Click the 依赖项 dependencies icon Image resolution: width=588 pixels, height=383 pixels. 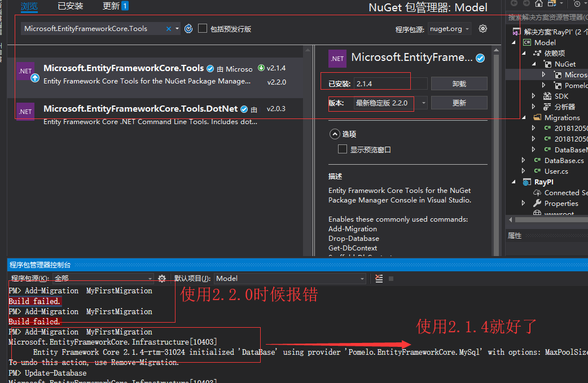[x=537, y=53]
